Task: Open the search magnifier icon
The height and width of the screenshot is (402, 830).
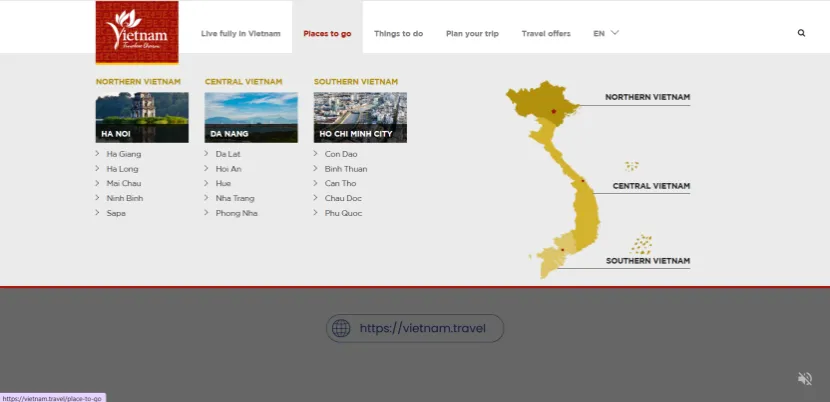Action: pos(801,33)
